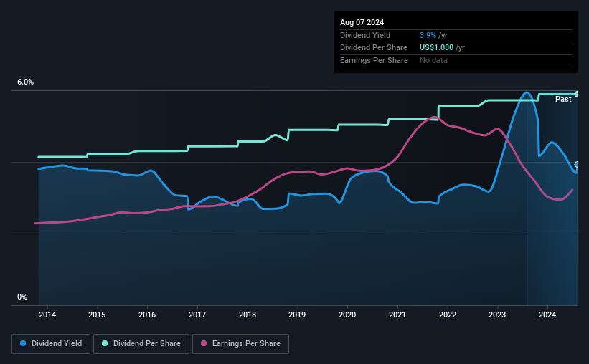
Task: Select the 2020 label on the time axis
Action: pyautogui.click(x=347, y=315)
